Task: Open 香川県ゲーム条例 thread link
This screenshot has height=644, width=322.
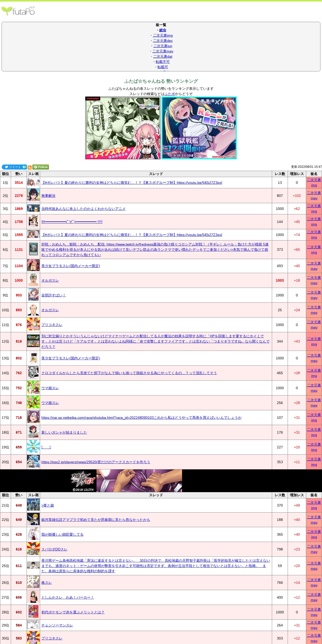Action: pos(156,566)
